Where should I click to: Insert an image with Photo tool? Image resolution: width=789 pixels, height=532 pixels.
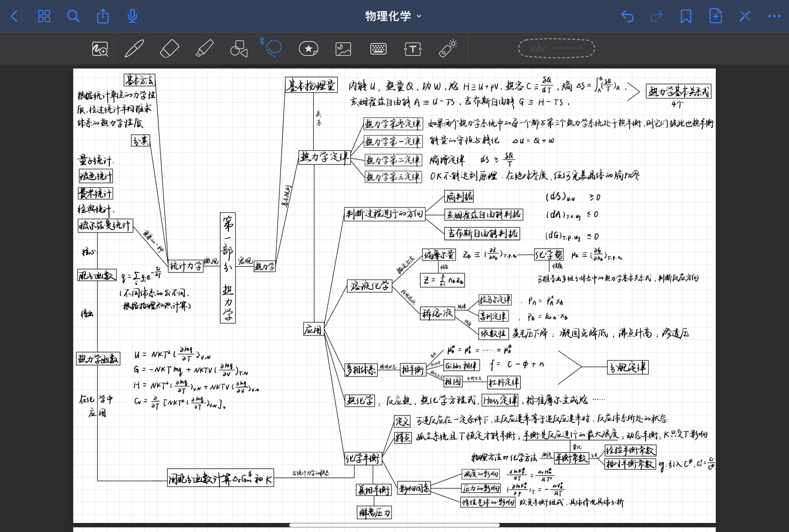coord(343,49)
